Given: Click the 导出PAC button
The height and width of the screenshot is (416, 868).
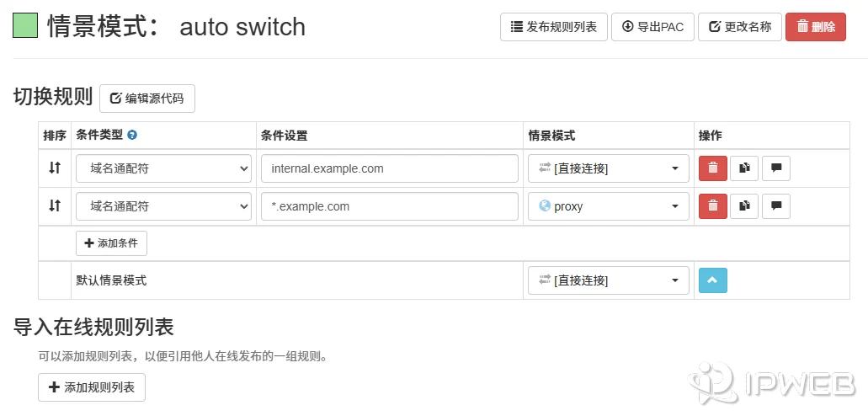Looking at the screenshot, I should 652,27.
